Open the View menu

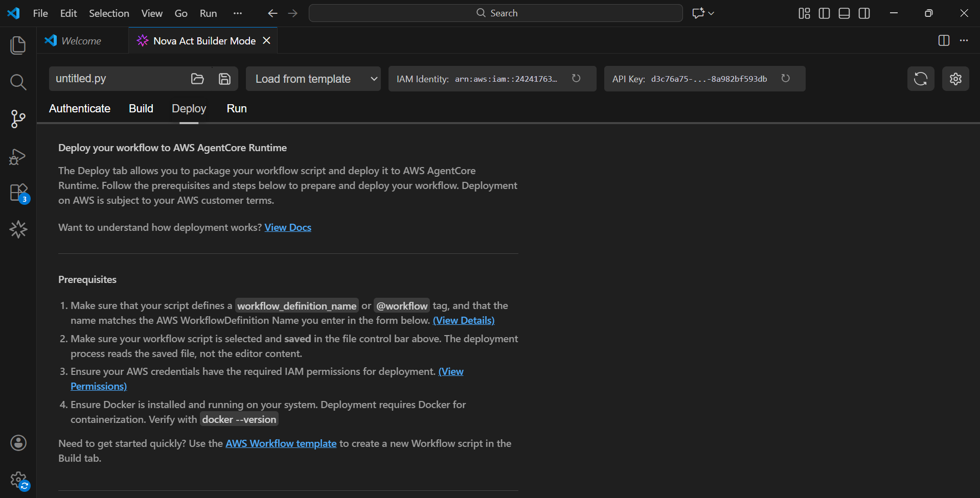151,13
